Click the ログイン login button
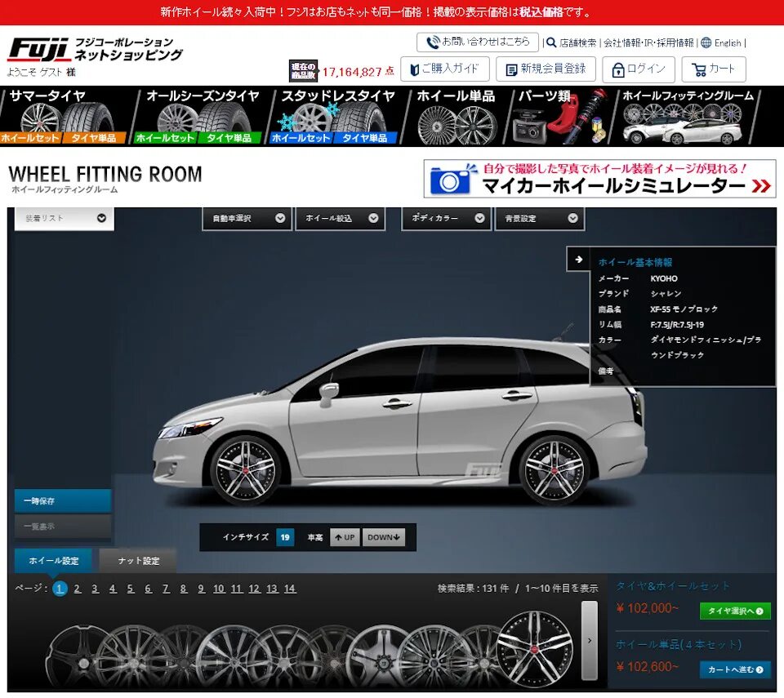The image size is (784, 698). point(639,69)
